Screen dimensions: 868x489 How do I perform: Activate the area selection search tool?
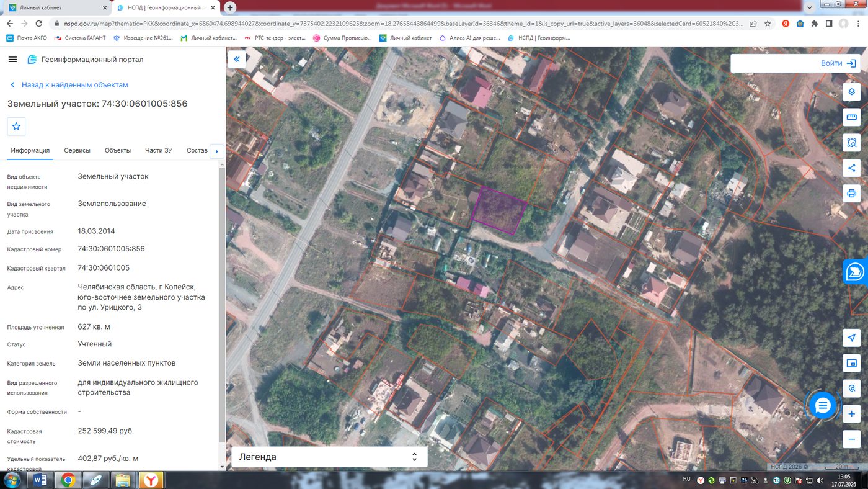click(852, 143)
